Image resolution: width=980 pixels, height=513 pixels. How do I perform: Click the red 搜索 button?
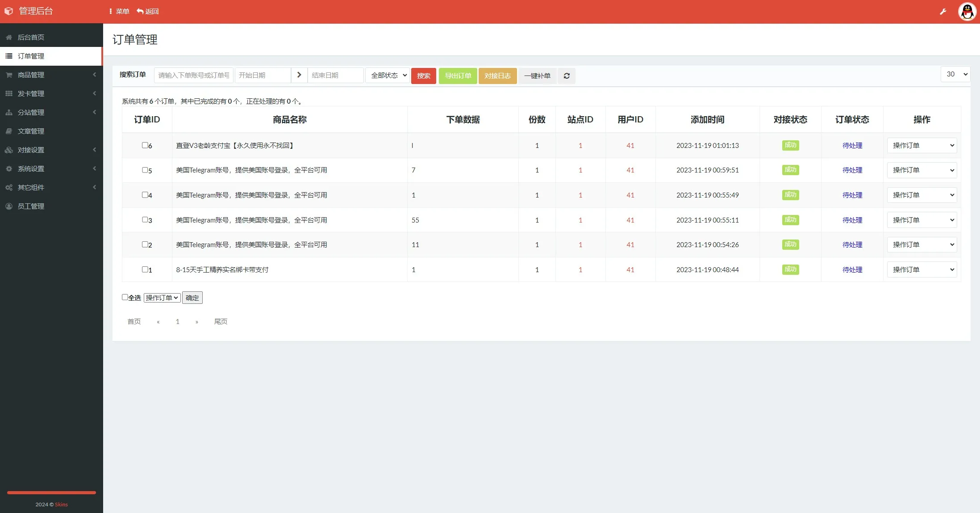(x=423, y=76)
